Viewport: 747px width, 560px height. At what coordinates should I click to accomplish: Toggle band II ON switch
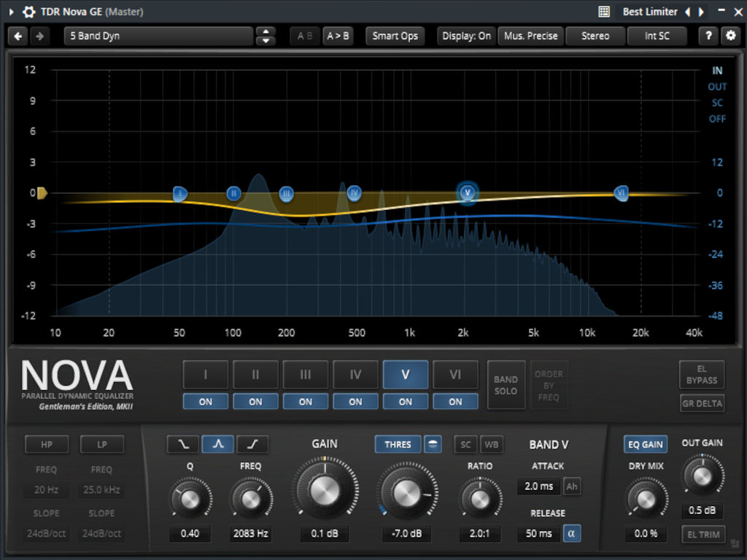[255, 402]
